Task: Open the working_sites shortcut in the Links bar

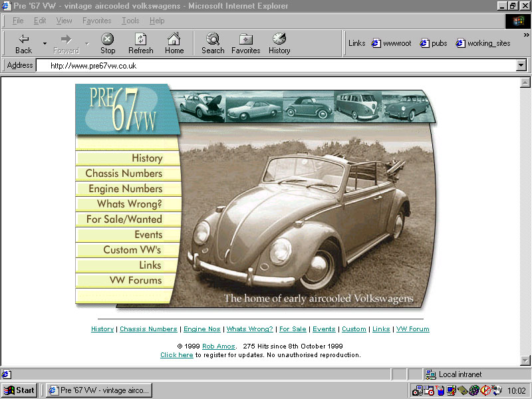Action: [x=483, y=43]
